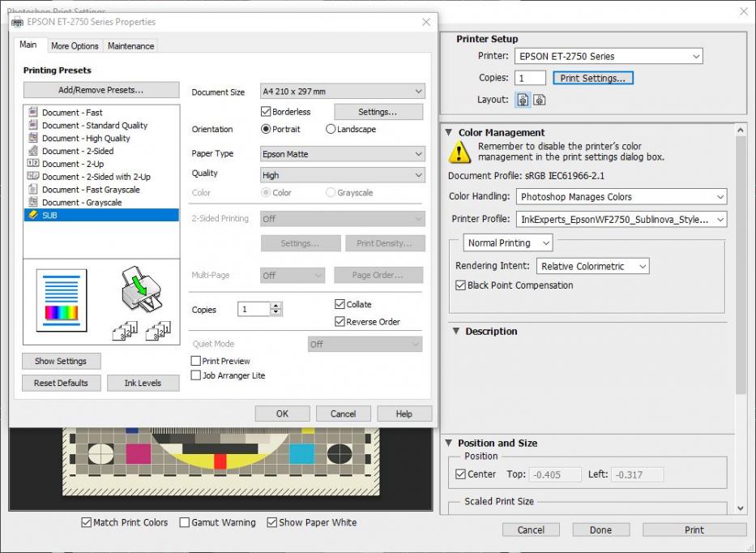Click the Document - 2-Sided with 2-Up icon
This screenshot has height=553, width=756.
click(32, 176)
